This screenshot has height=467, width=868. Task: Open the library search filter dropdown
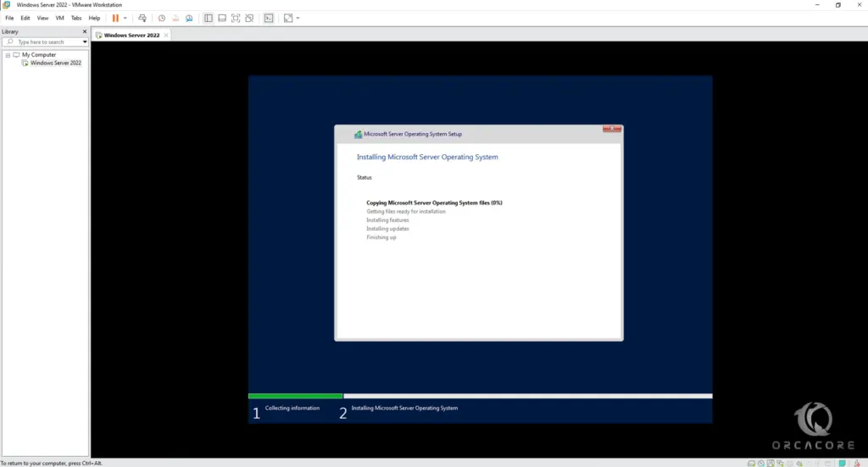point(85,42)
